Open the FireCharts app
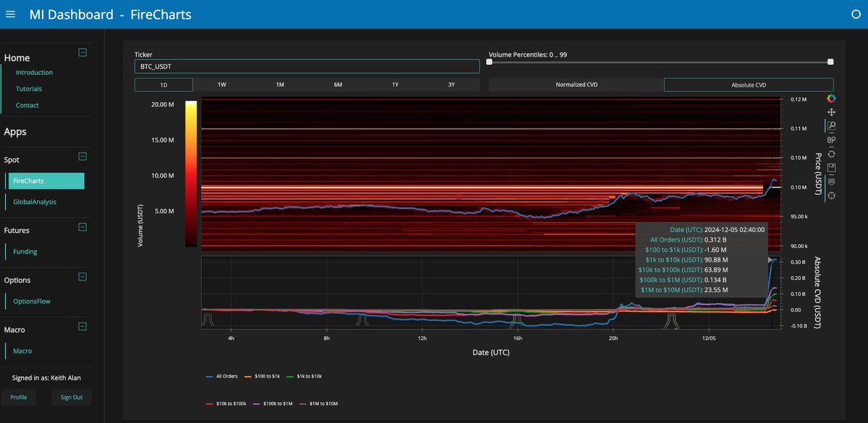Screen dimensions: 868x423 tap(45, 181)
